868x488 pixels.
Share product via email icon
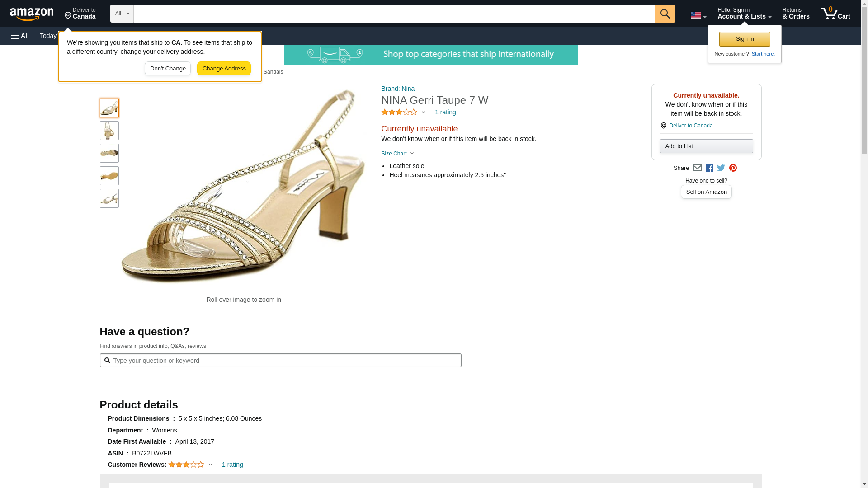[697, 168]
